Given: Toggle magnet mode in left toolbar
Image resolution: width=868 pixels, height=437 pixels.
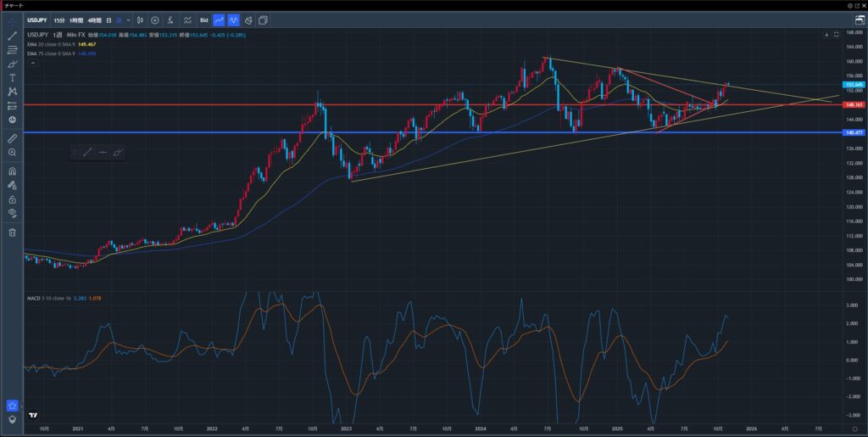Looking at the screenshot, I should pos(13,171).
